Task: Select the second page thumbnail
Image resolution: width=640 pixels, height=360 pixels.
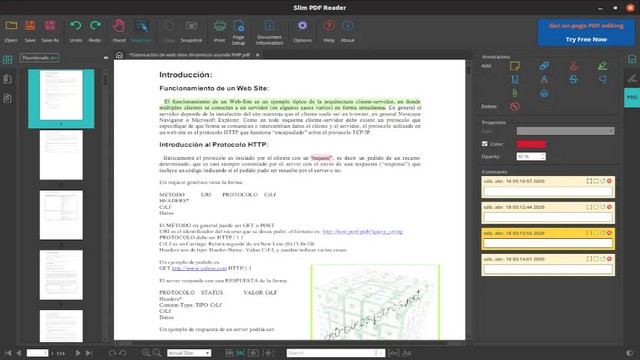Action: click(61, 155)
